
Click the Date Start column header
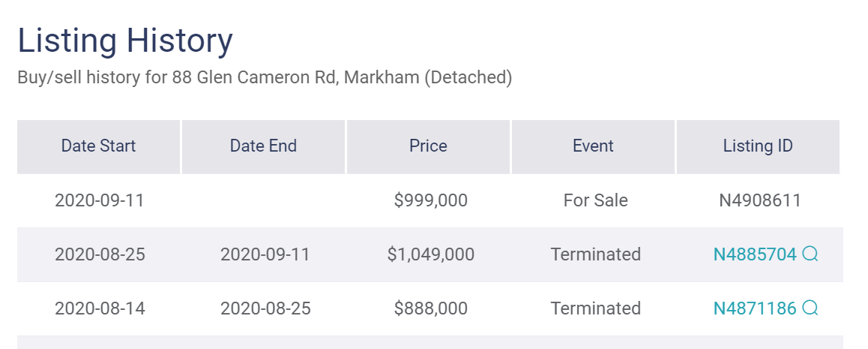click(x=98, y=146)
